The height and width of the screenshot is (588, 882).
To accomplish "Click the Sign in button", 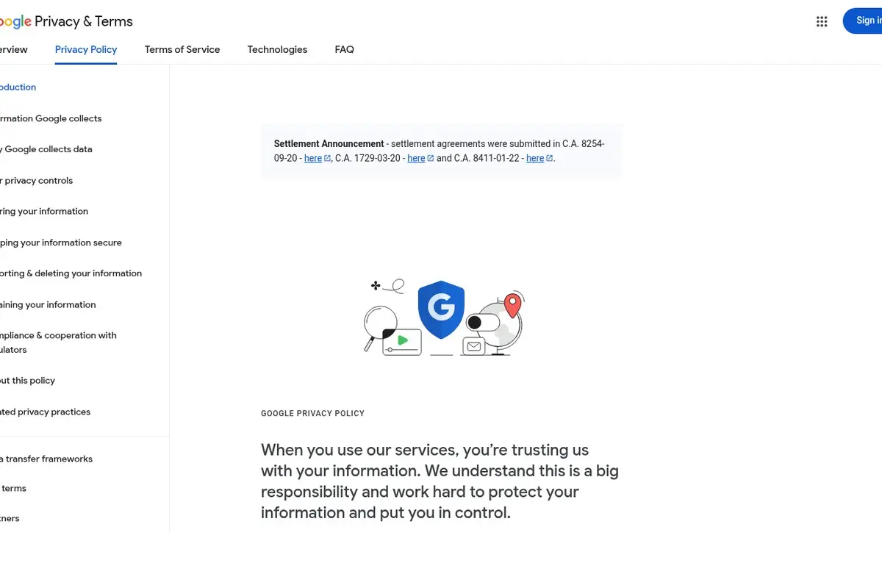I will (863, 21).
